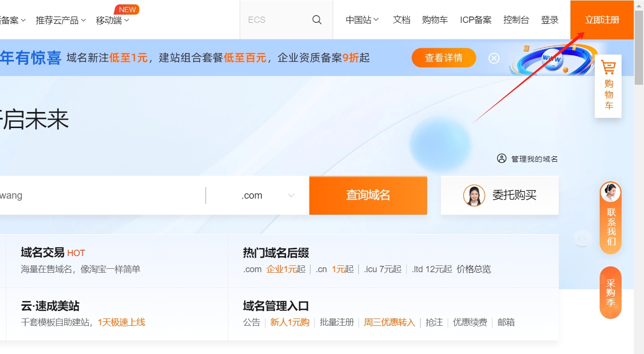Click the 查看详情 banner button
Screen dimensions: 644x354
[444, 58]
